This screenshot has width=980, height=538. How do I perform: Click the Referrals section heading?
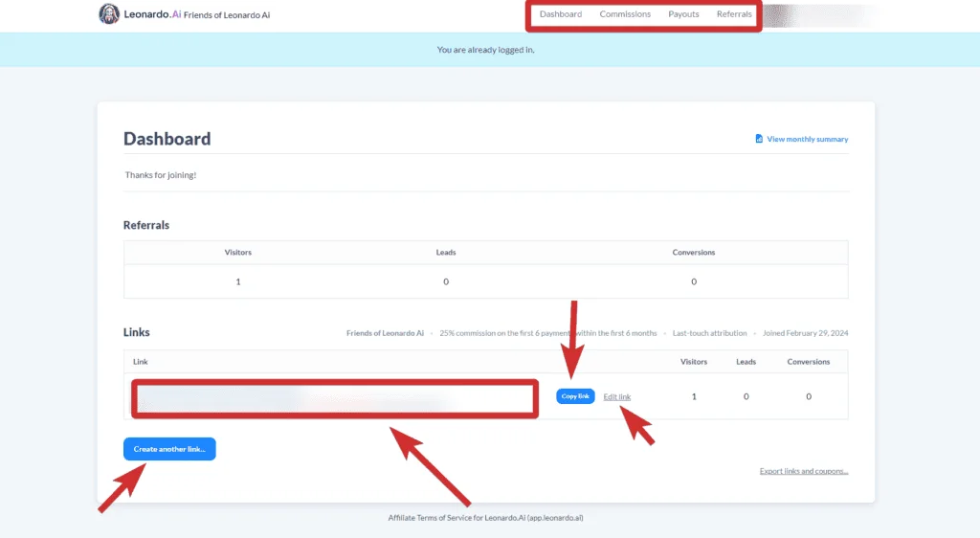tap(146, 225)
